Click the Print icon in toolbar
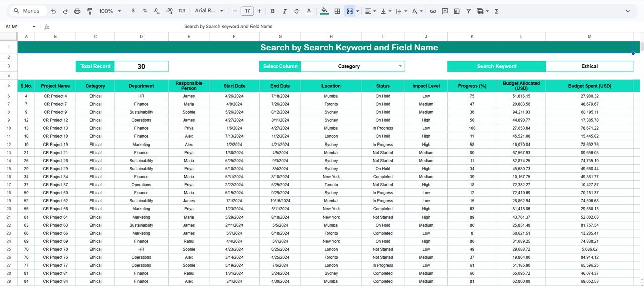 pyautogui.click(x=77, y=11)
